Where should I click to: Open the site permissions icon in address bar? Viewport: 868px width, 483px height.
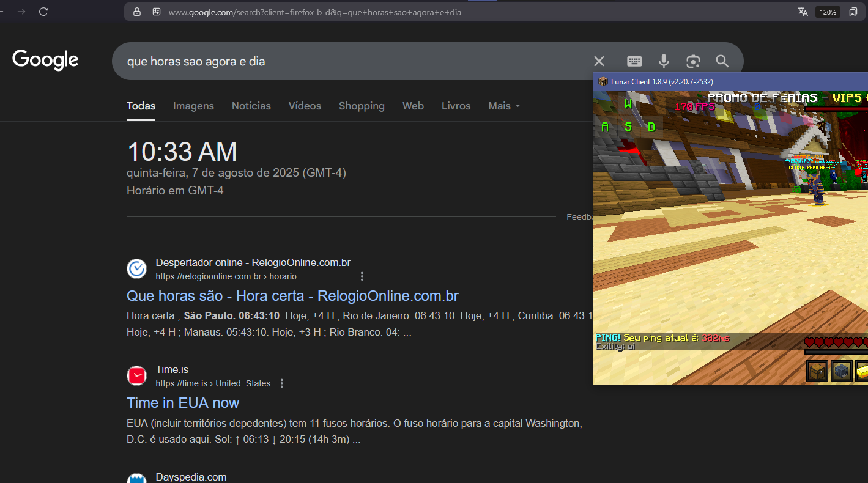pos(157,12)
